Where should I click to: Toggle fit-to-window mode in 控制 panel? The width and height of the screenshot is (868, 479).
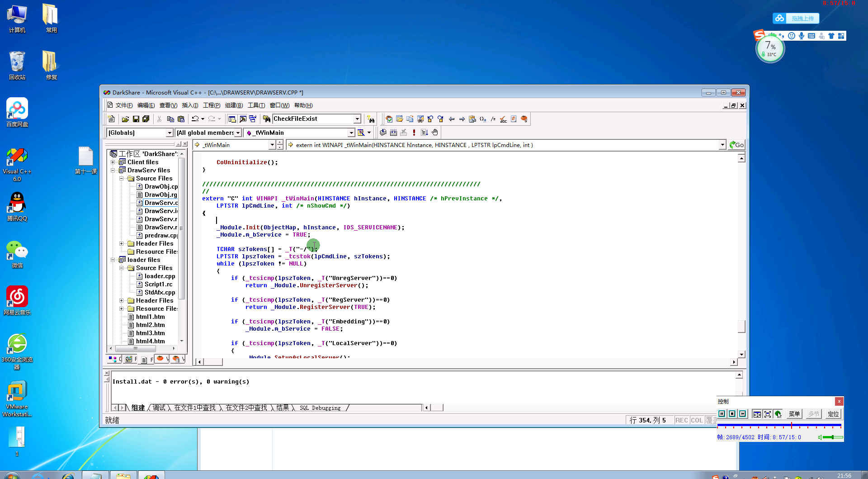(x=757, y=414)
